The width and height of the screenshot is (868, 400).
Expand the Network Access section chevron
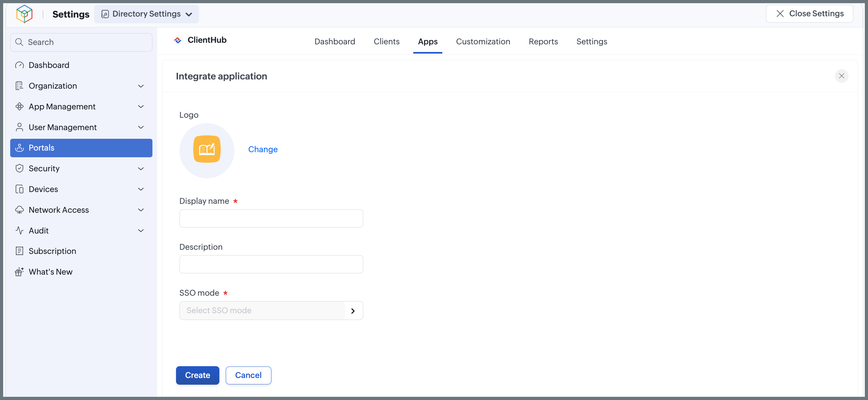click(x=141, y=210)
